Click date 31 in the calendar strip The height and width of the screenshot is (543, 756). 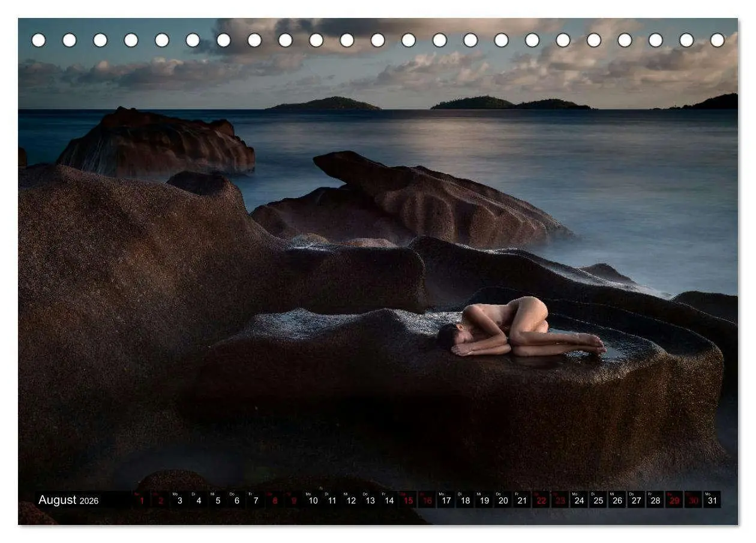coord(712,499)
